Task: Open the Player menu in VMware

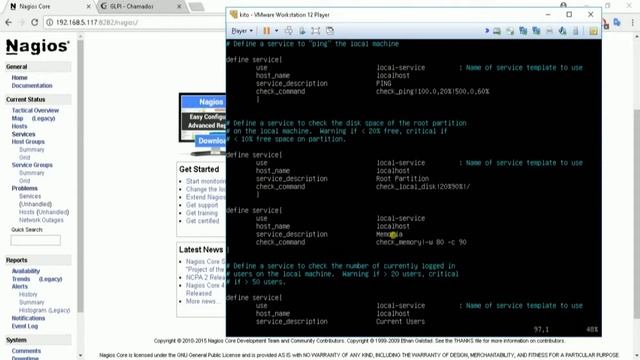Action: coord(242,31)
